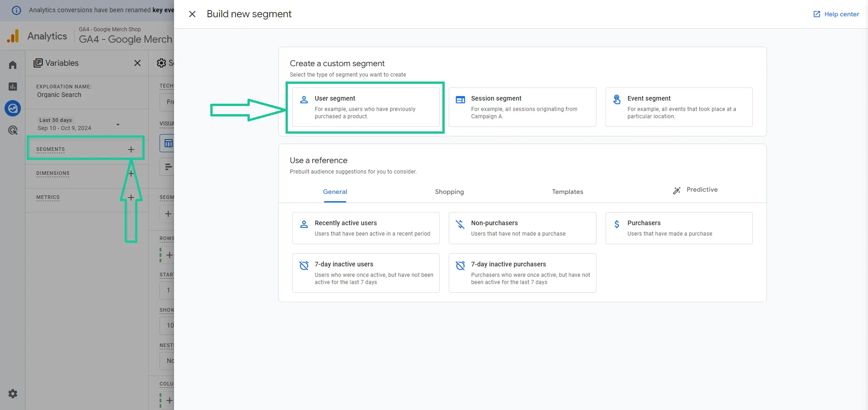This screenshot has width=868, height=410.
Task: Open the GA4 - Google Merch property selector
Action: click(126, 35)
